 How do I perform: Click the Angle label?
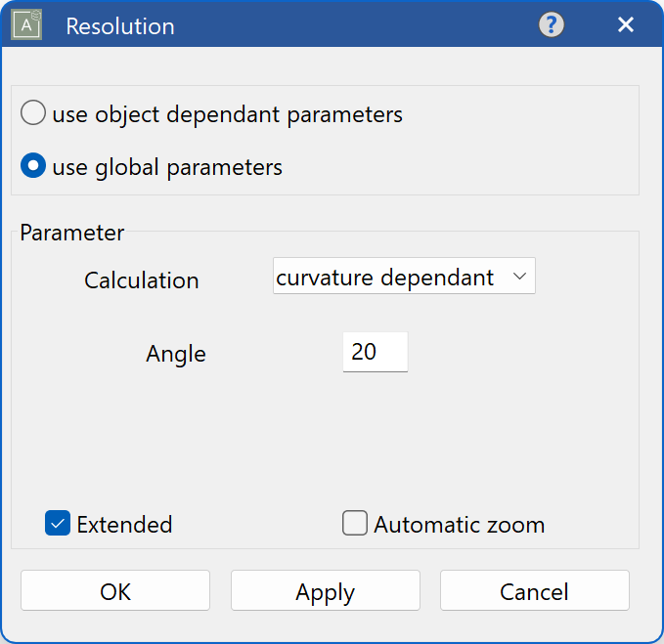176,354
